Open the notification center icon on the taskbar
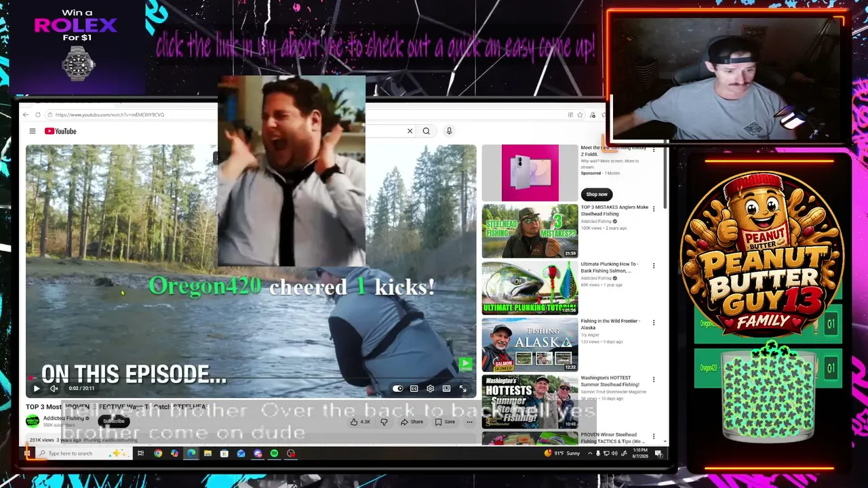 tap(659, 453)
